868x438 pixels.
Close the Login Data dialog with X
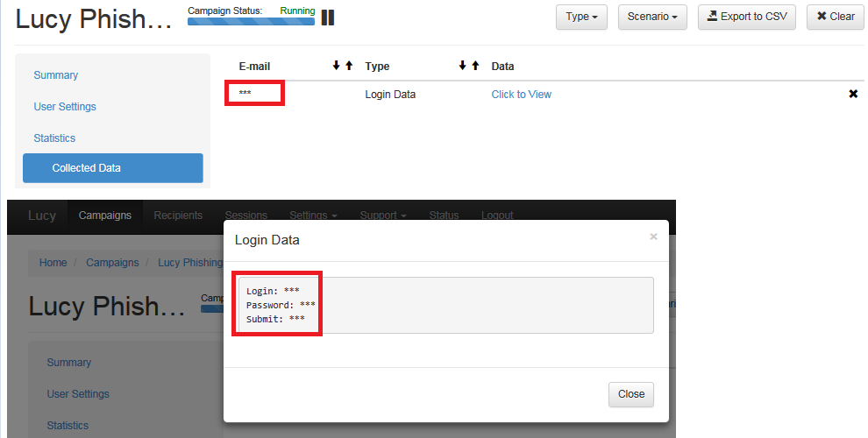tap(653, 237)
